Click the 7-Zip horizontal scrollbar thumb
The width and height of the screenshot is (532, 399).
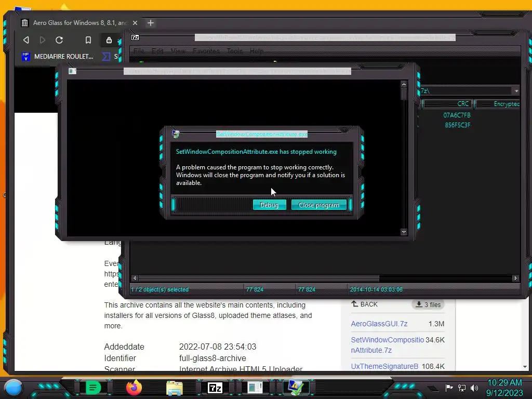259,278
